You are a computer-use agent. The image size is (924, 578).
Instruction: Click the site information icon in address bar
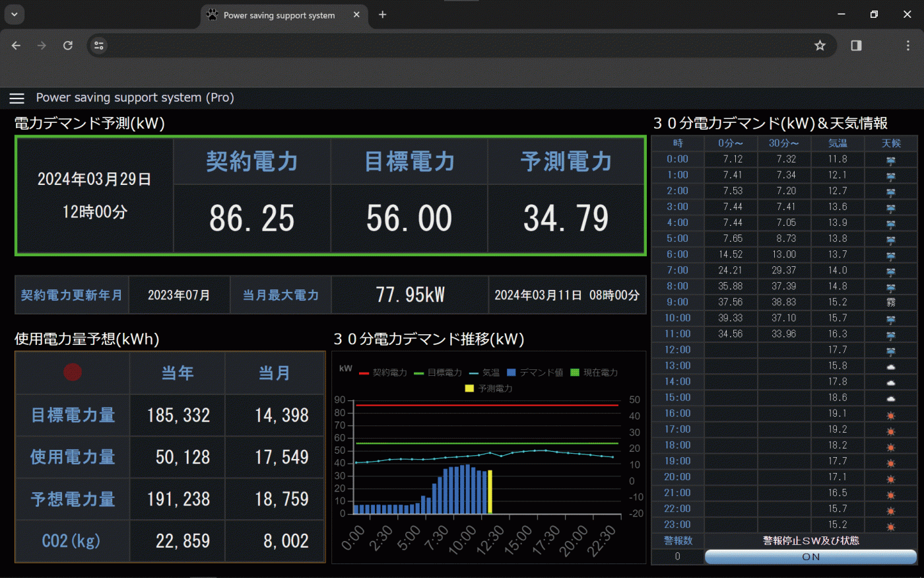pos(99,46)
